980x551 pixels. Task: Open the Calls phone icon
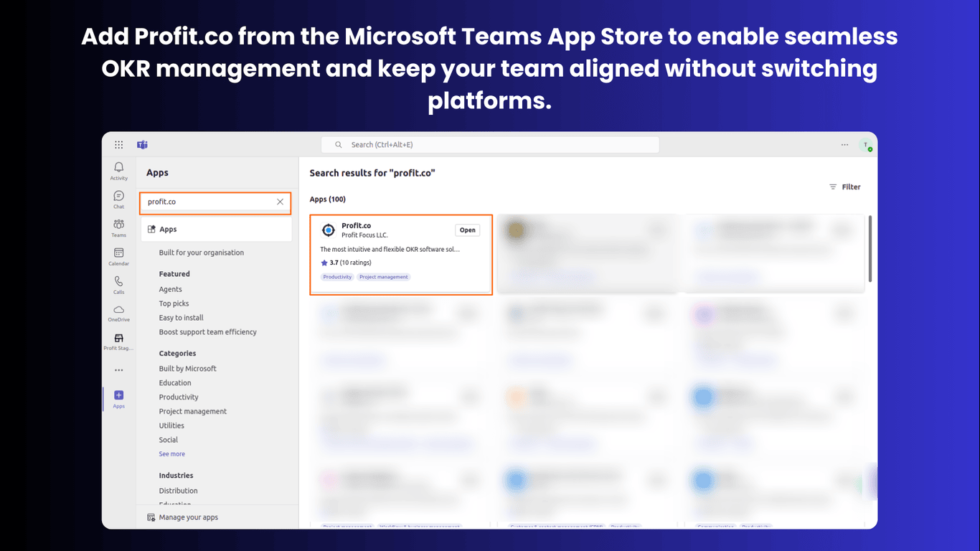point(118,281)
